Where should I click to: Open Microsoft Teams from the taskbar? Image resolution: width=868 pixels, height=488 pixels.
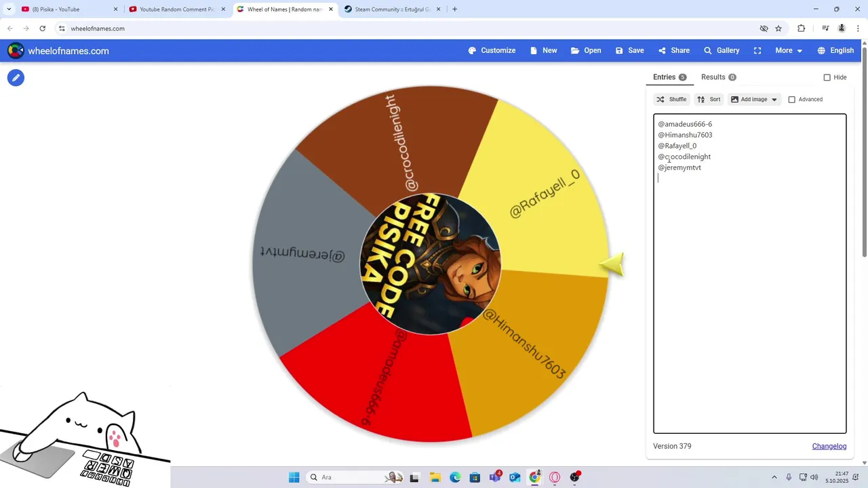(495, 477)
